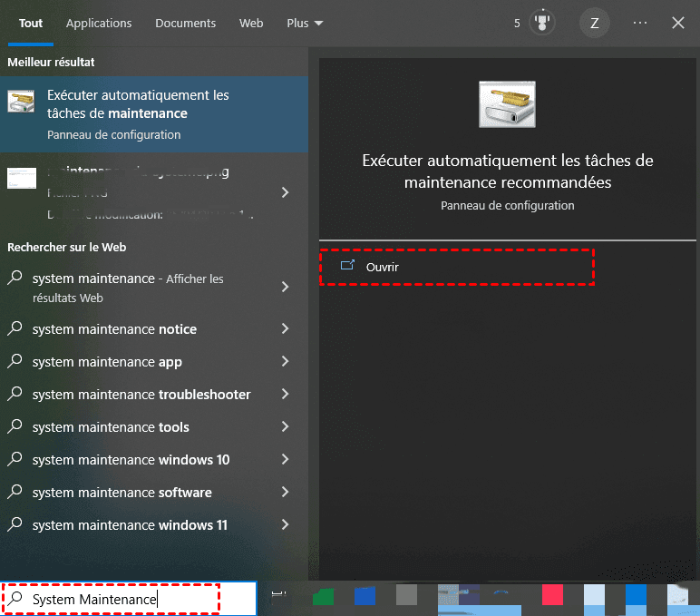
Task: Select the Documents tab
Action: (185, 24)
